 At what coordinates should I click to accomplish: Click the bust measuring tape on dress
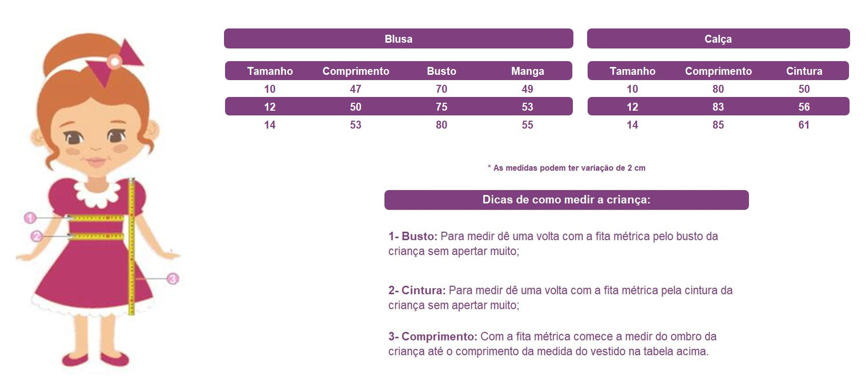(x=97, y=218)
